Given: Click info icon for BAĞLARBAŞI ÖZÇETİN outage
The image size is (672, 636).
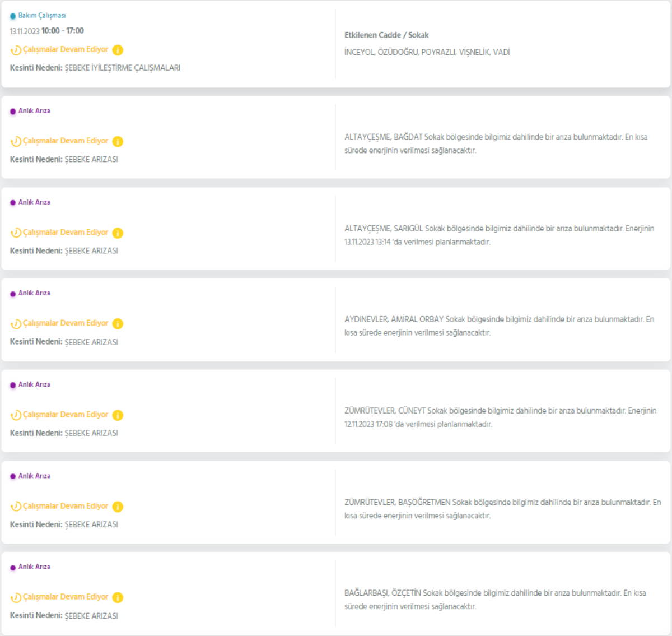Looking at the screenshot, I should click(118, 597).
